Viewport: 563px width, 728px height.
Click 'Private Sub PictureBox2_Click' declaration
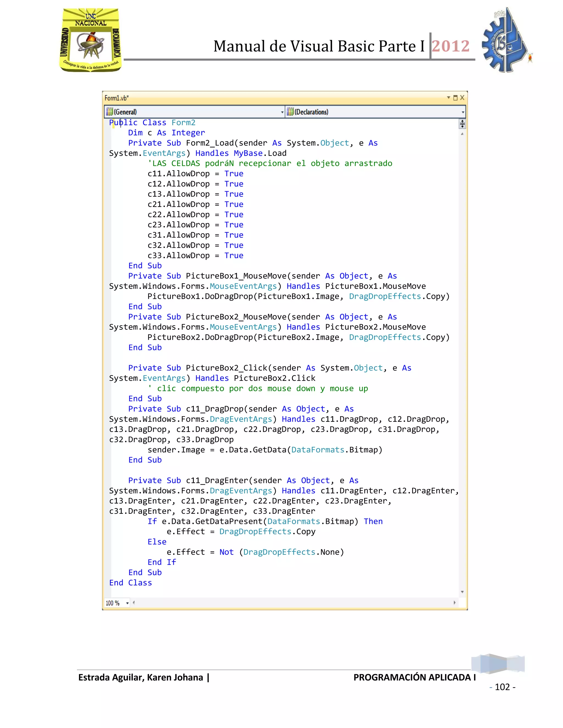(x=270, y=368)
